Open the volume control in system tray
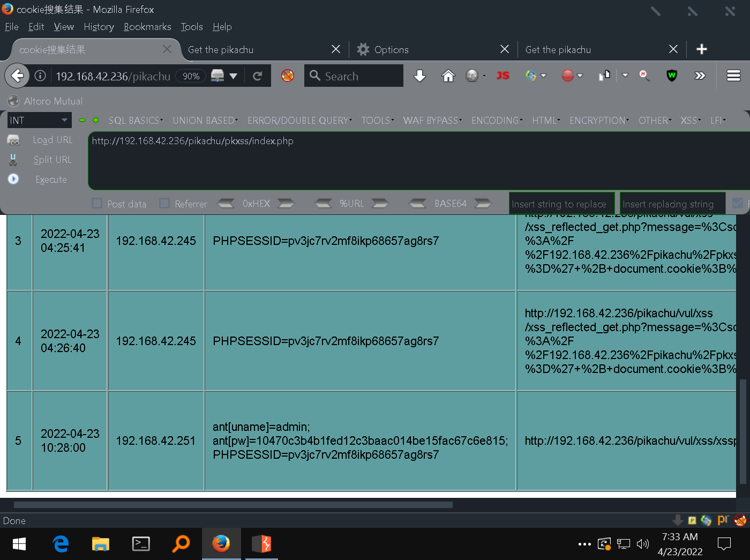 click(643, 544)
